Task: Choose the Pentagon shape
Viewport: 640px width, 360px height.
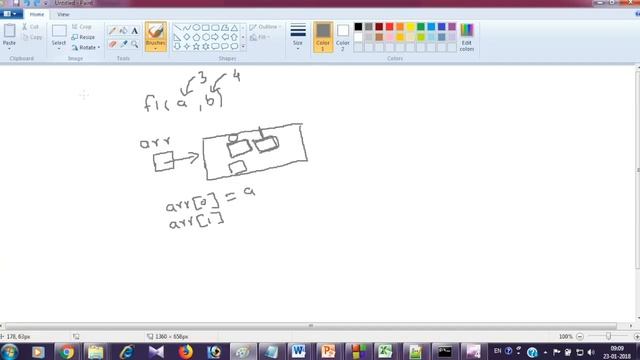Action: [196, 37]
